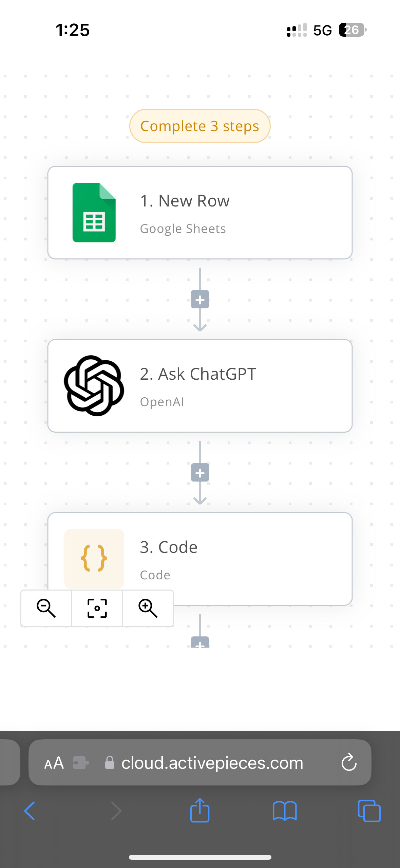The width and height of the screenshot is (400, 868).
Task: Select the 2. Ask ChatGPT step
Action: tap(200, 386)
